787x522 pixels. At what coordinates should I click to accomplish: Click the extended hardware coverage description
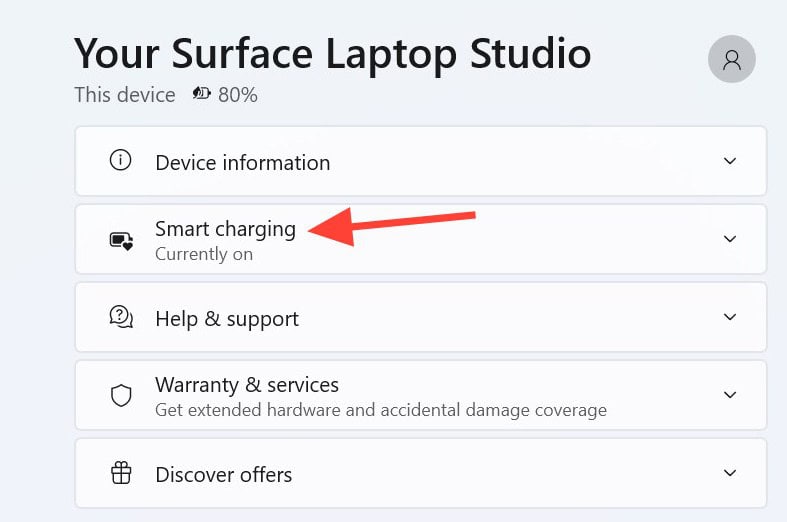coord(380,410)
